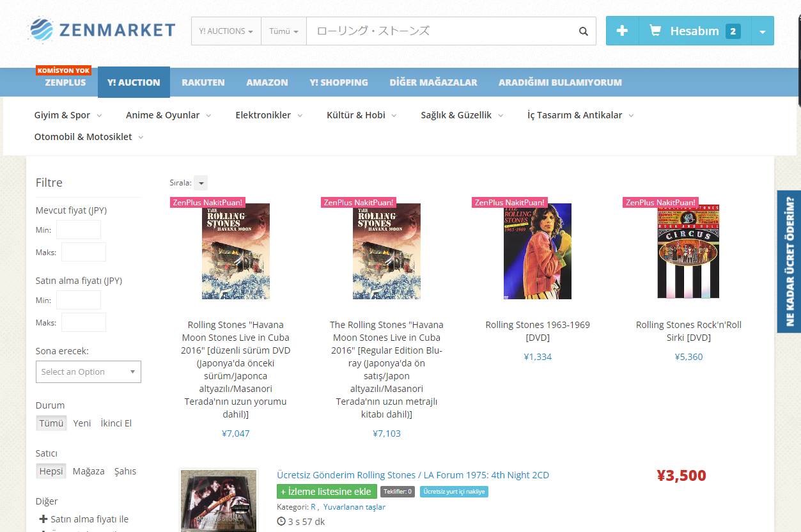Image resolution: width=801 pixels, height=532 pixels.
Task: Open Rolling Stones Rock'n'Roll Sirki title
Action: click(x=688, y=331)
